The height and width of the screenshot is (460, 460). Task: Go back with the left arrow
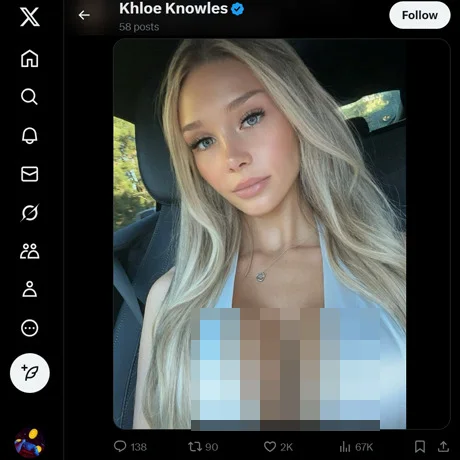(84, 15)
